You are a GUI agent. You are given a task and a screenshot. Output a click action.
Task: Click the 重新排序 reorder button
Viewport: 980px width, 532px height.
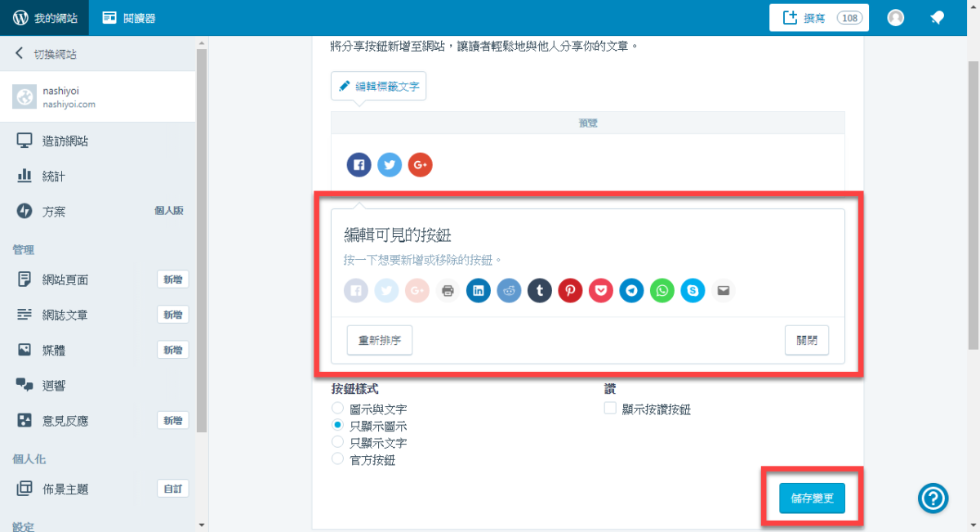[380, 341]
